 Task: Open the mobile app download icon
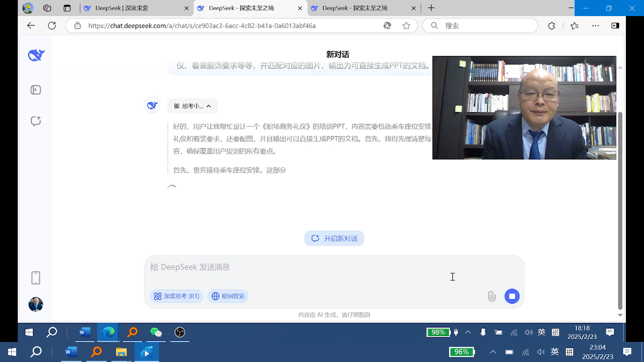pyautogui.click(x=36, y=278)
